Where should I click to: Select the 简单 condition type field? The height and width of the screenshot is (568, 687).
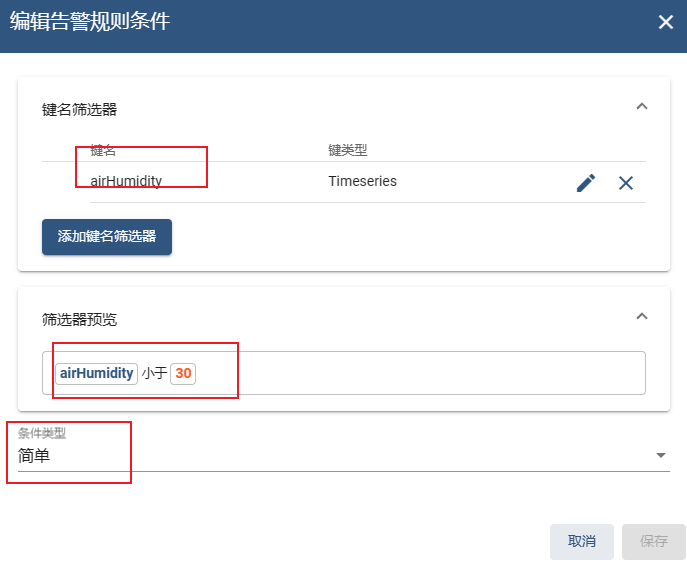coord(344,456)
